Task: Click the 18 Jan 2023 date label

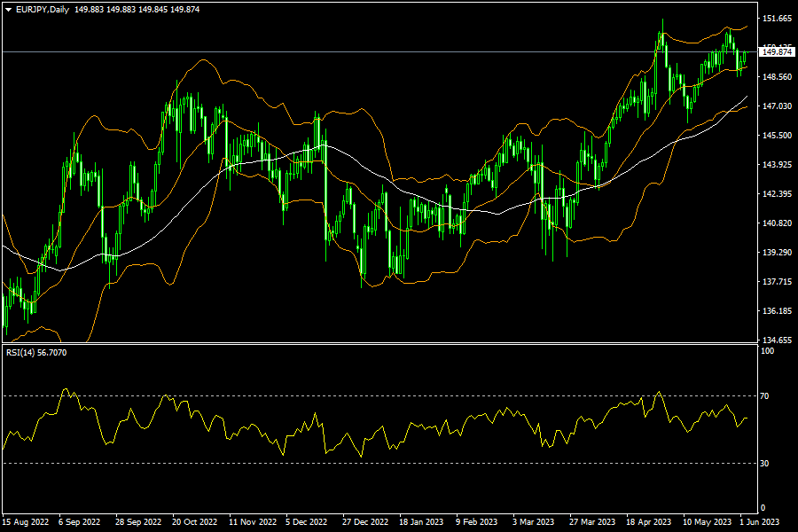Action: (421, 522)
